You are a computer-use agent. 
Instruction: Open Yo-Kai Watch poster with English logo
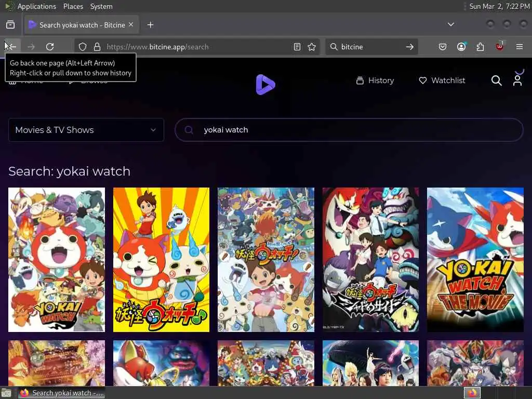(x=57, y=260)
